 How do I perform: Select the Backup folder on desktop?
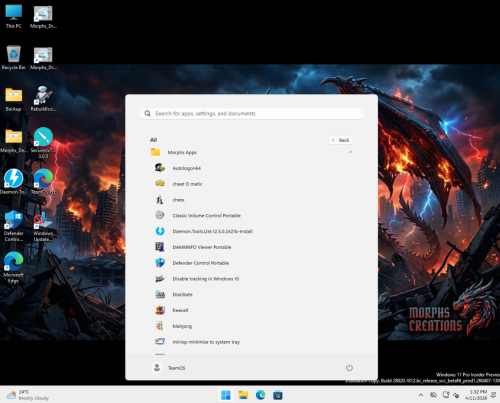tap(14, 99)
